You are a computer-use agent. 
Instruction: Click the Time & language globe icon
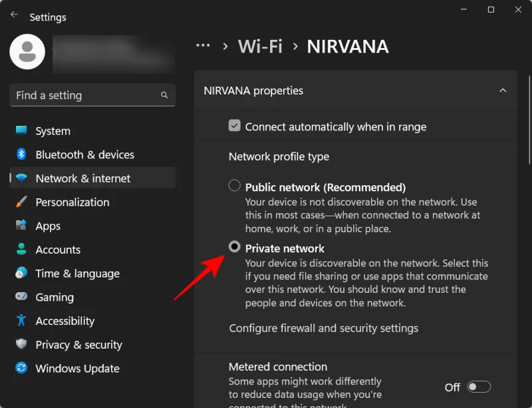[21, 273]
